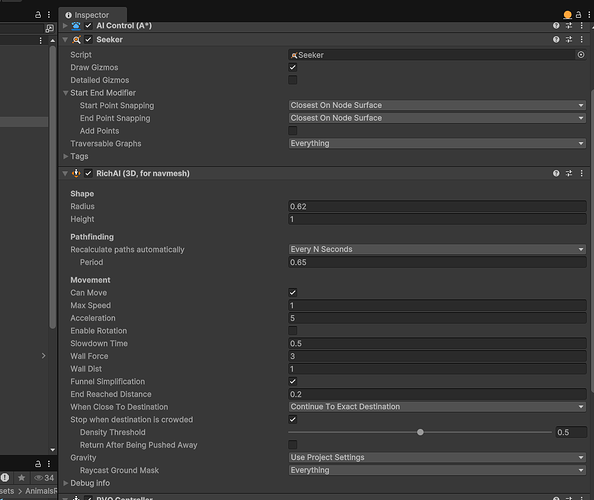Open Seeker component presets icon

click(569, 39)
